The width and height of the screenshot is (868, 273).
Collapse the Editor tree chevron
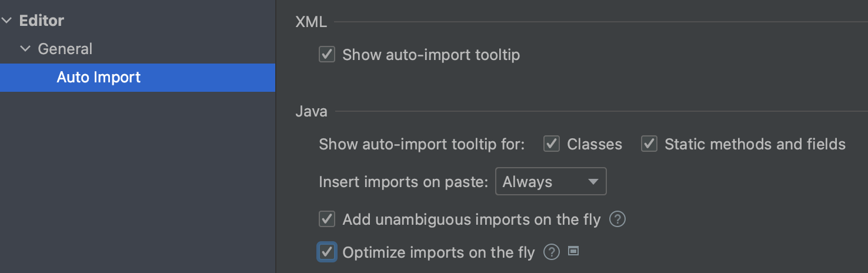click(6, 21)
